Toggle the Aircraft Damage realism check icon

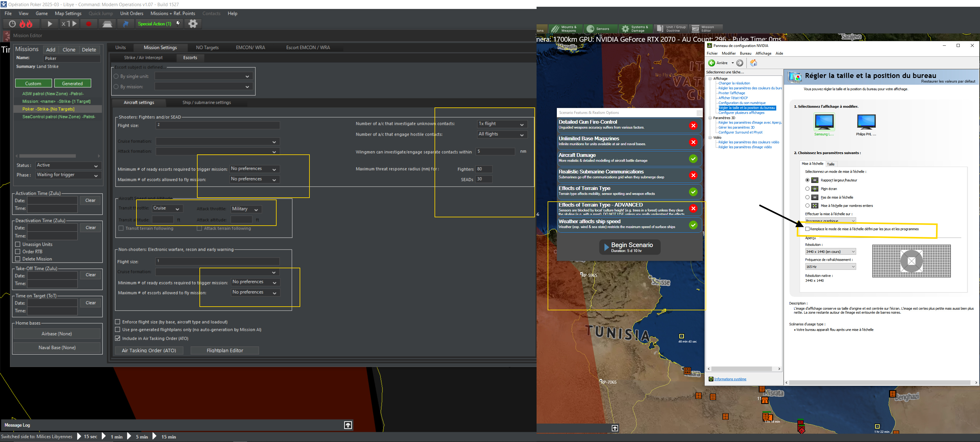(x=693, y=158)
